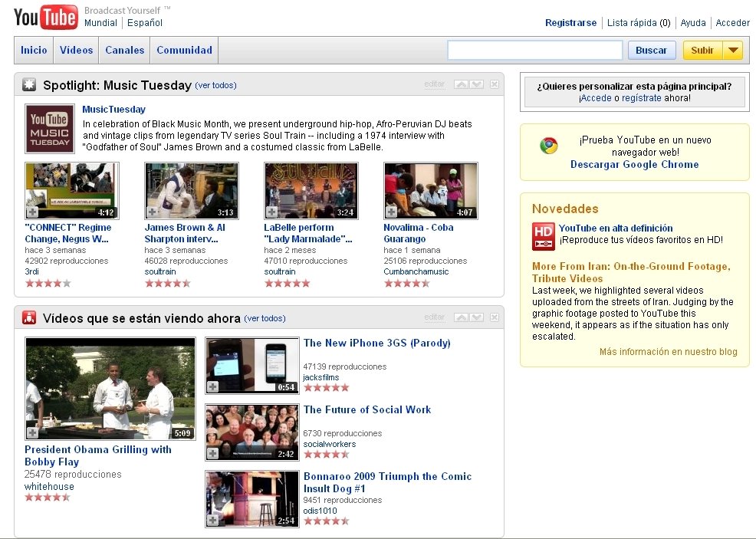Move the 'Videos que se están viendo' module down

[x=476, y=317]
